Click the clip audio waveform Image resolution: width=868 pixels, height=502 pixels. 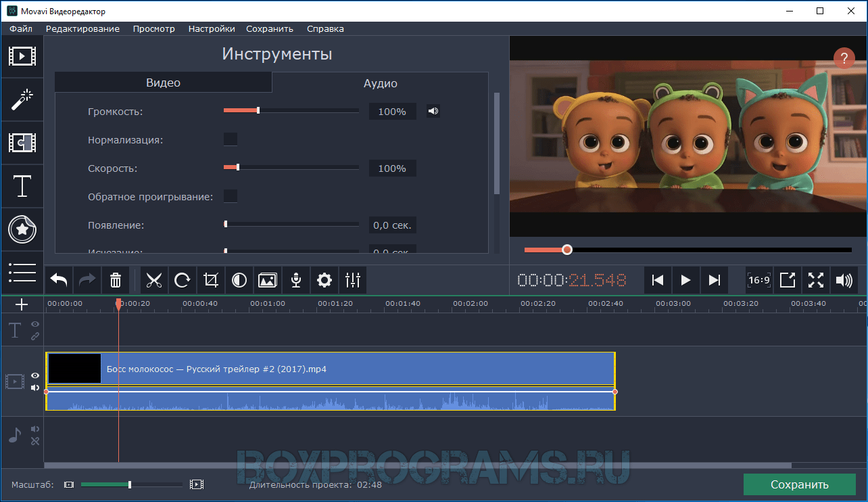[331, 400]
